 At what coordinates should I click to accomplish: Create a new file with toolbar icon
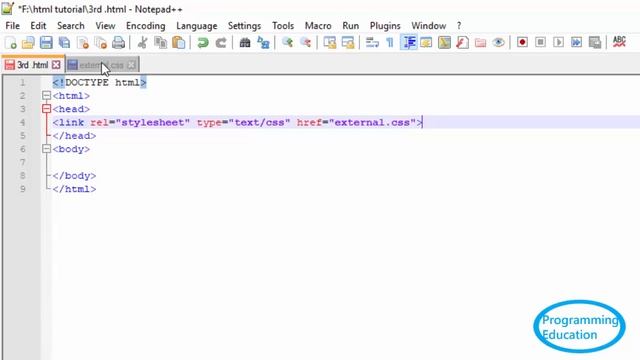pos(11,42)
